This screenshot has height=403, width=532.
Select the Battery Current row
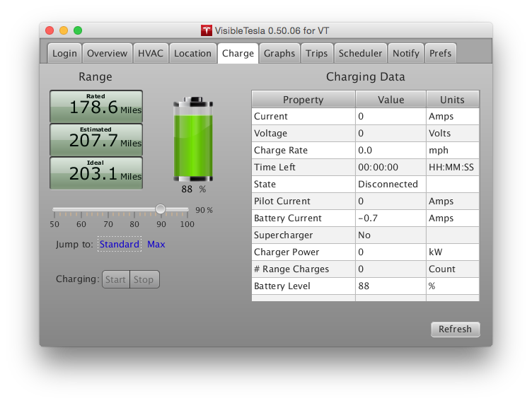coord(366,218)
